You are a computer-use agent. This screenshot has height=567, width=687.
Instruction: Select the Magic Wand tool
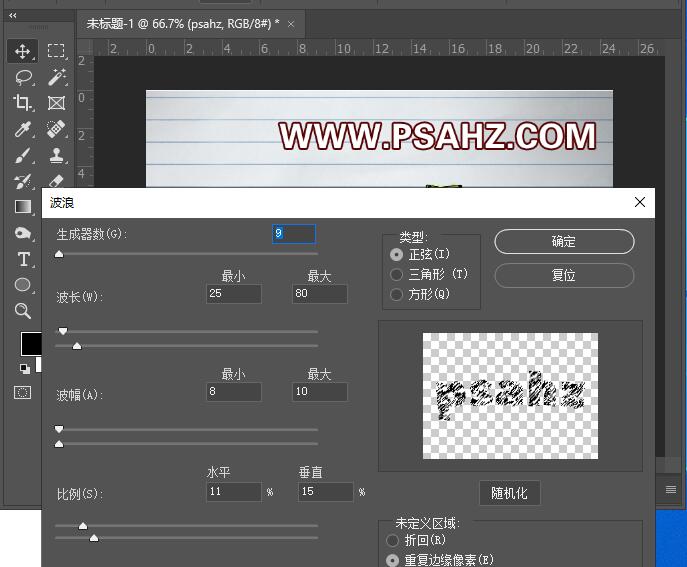[57, 77]
